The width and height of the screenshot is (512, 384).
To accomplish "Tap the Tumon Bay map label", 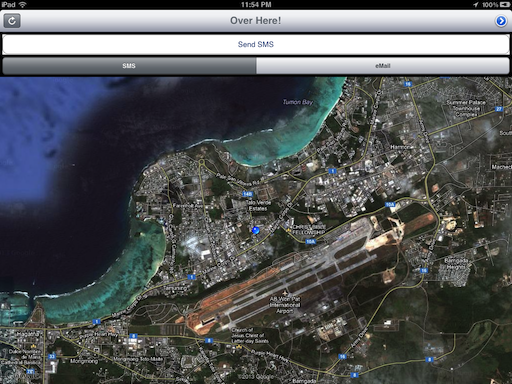I will 298,102.
